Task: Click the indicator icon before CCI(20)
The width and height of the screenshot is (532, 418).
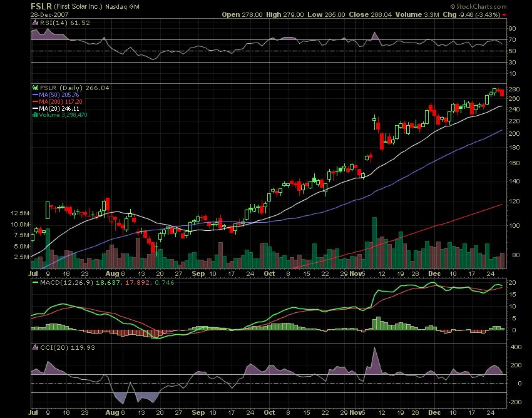Action: (35, 347)
